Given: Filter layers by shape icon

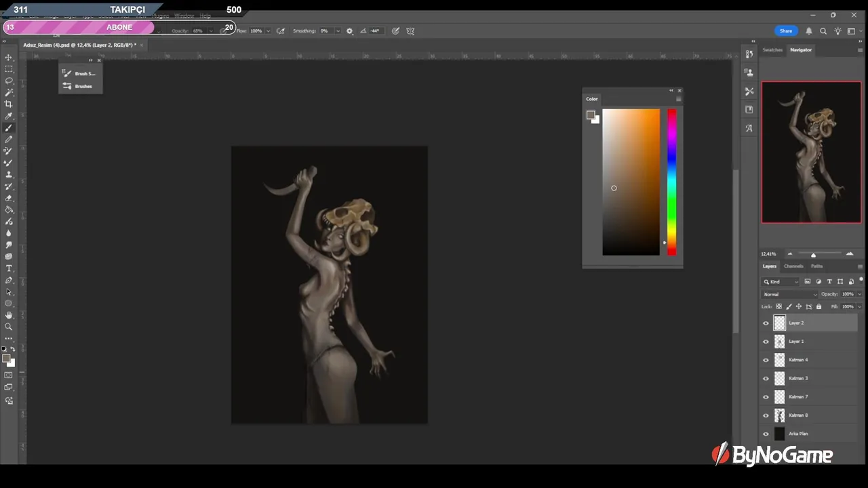Looking at the screenshot, I should pyautogui.click(x=840, y=281).
